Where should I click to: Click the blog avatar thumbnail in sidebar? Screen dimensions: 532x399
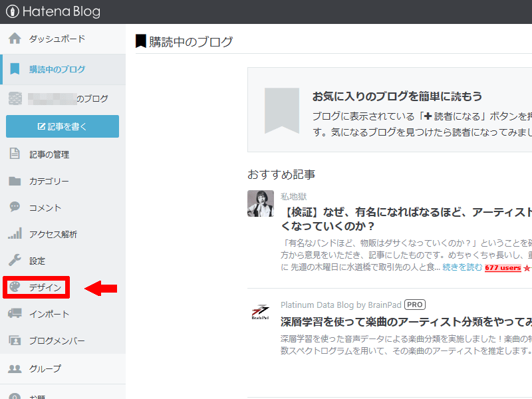pyautogui.click(x=15, y=98)
